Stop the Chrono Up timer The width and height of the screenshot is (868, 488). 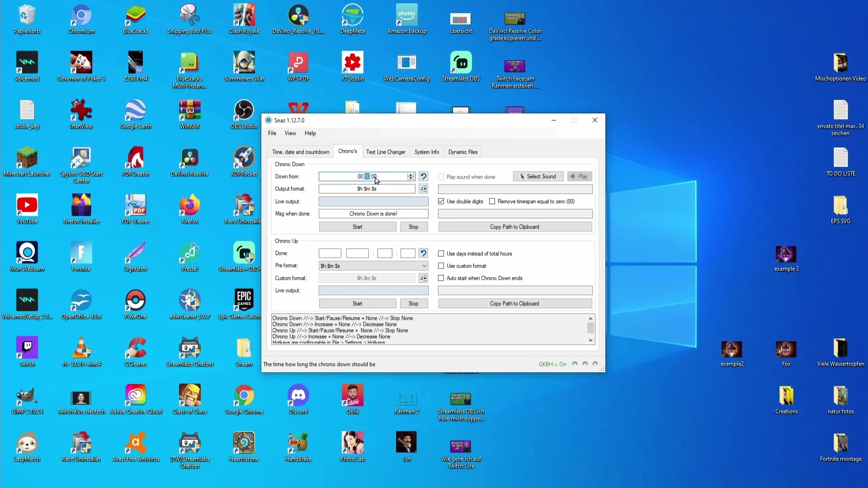[x=414, y=304]
